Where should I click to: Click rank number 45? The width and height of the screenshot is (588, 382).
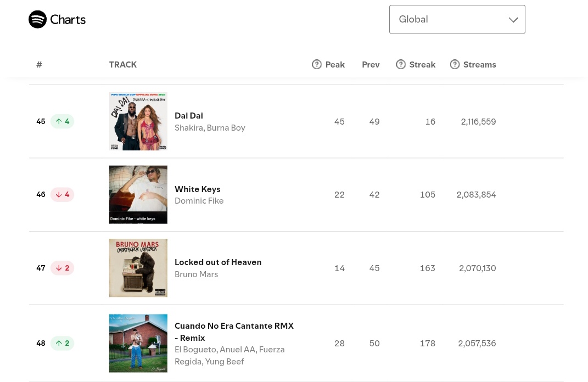41,121
